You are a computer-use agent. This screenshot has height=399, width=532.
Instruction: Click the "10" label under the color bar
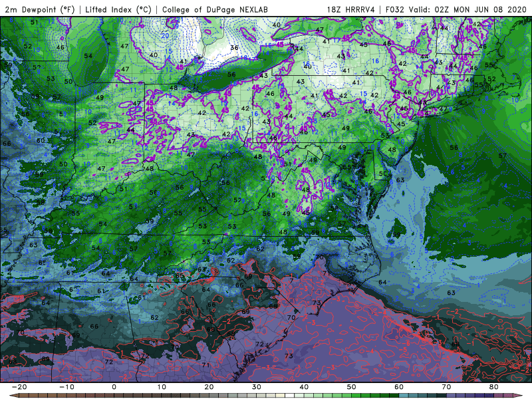[x=162, y=387]
